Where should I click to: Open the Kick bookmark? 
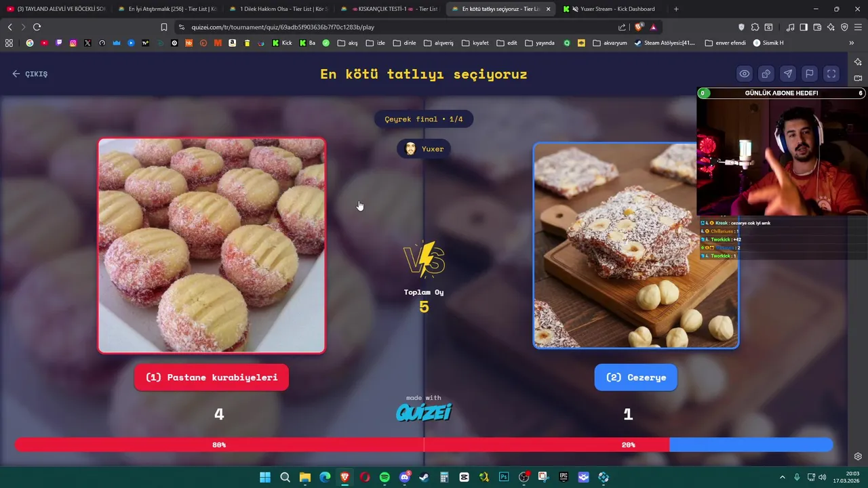point(282,43)
